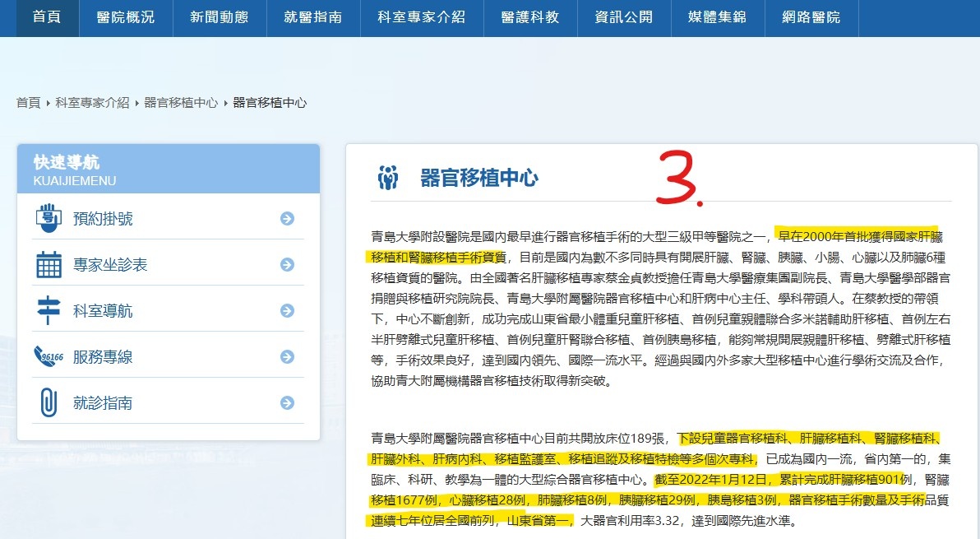Open the 網路醫院 menu item
The width and height of the screenshot is (980, 539).
[811, 17]
